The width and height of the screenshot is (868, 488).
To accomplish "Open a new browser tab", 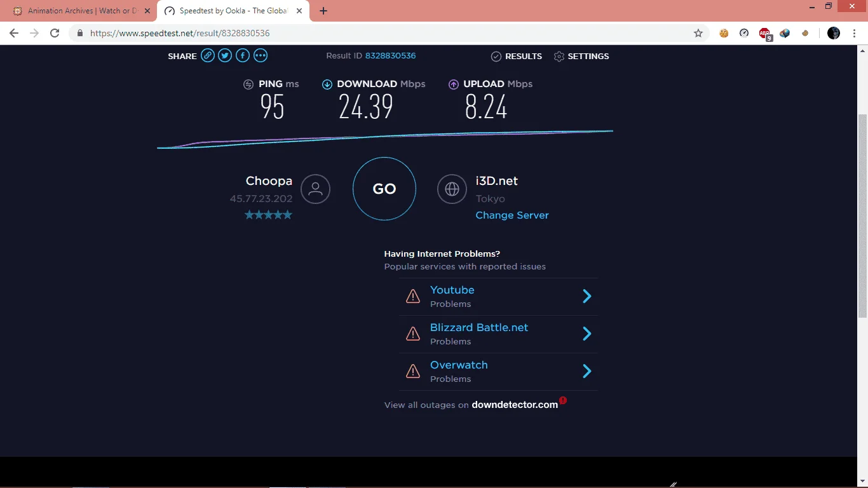I will click(x=323, y=11).
